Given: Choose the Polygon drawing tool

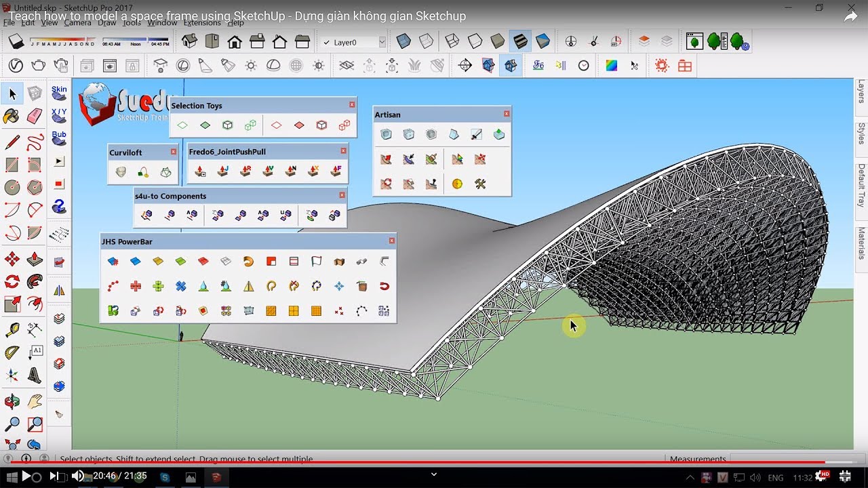Looking at the screenshot, I should (x=35, y=187).
